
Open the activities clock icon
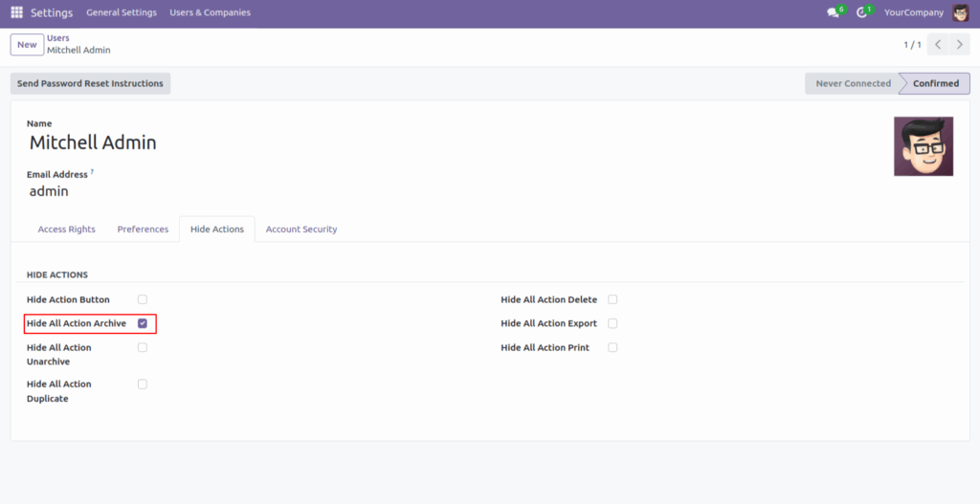point(861,12)
